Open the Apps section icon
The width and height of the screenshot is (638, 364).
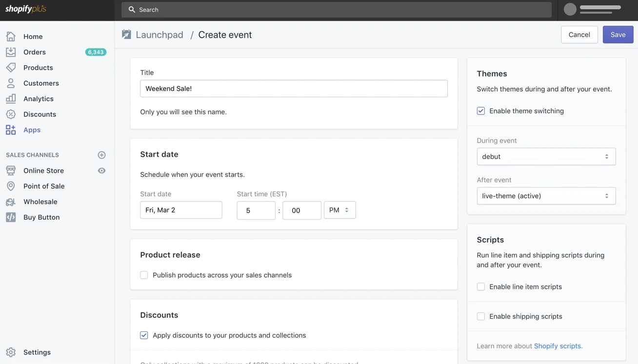click(x=11, y=130)
